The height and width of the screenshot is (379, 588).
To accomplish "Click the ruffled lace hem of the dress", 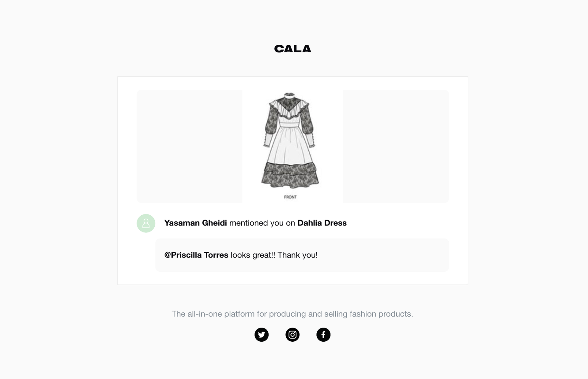I will [290, 176].
